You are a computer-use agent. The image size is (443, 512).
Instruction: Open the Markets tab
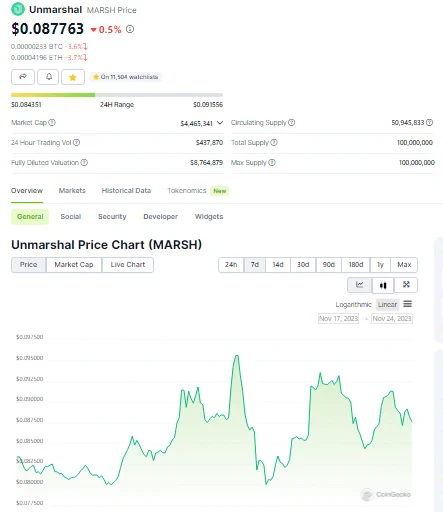[x=72, y=191]
